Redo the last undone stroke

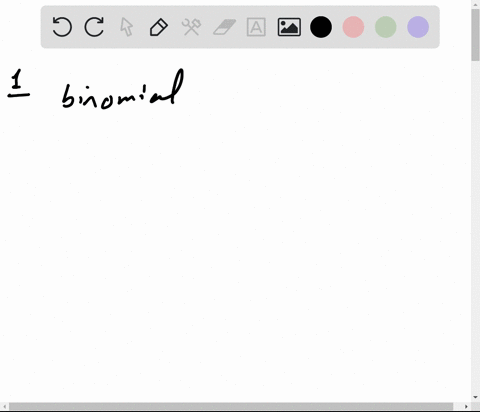click(x=94, y=27)
